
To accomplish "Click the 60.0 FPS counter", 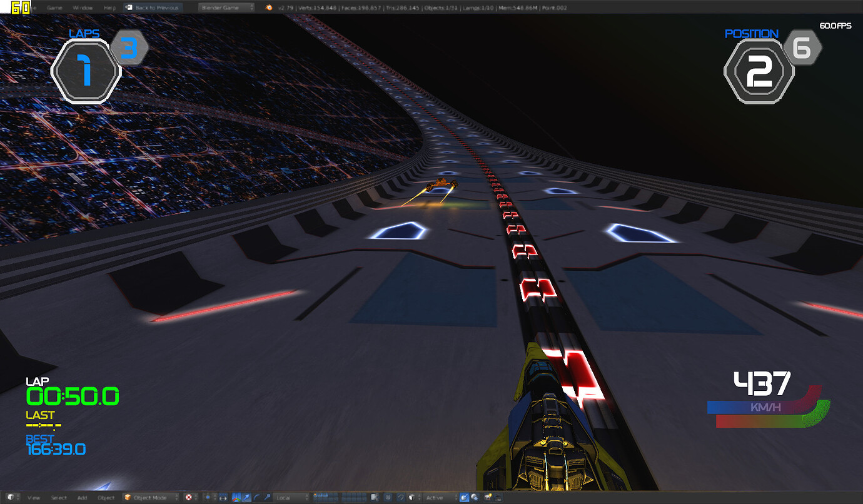I will (x=835, y=26).
